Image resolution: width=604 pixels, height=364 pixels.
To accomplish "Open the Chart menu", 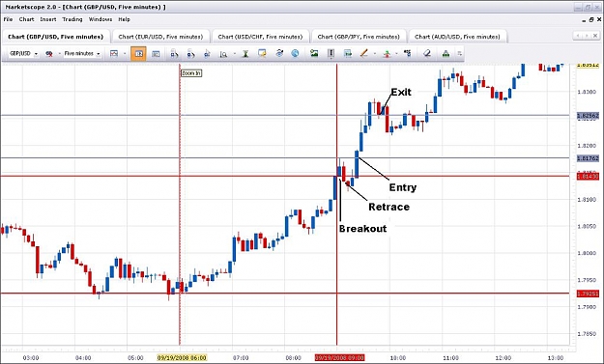I will 27,19.
